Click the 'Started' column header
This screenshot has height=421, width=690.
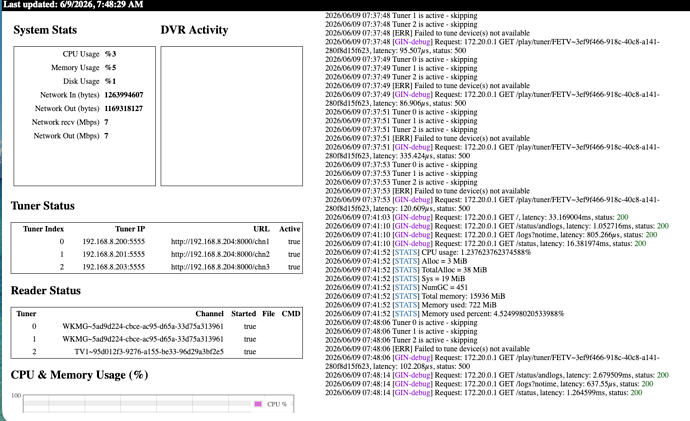click(x=244, y=314)
